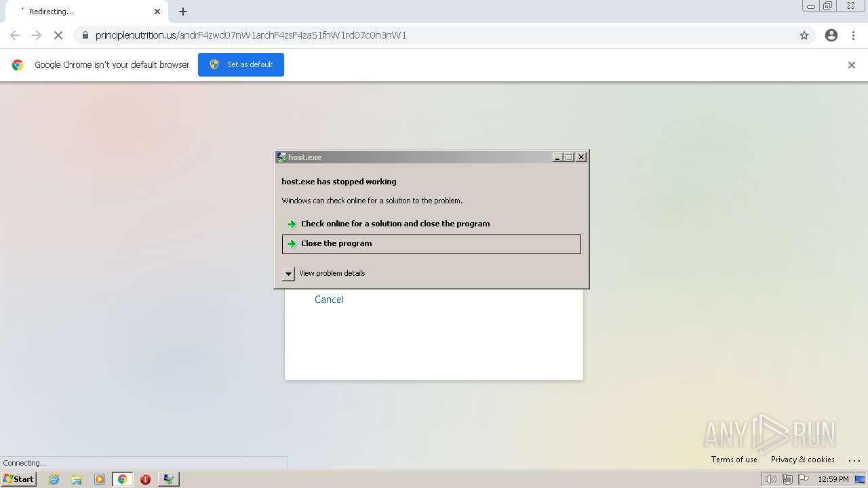Dismiss the default browser infobar
This screenshot has height=488, width=868.
[x=852, y=65]
